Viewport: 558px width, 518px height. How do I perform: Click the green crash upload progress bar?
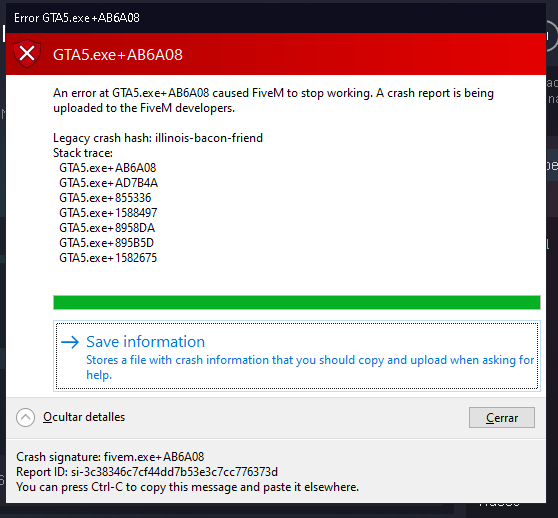tap(297, 302)
